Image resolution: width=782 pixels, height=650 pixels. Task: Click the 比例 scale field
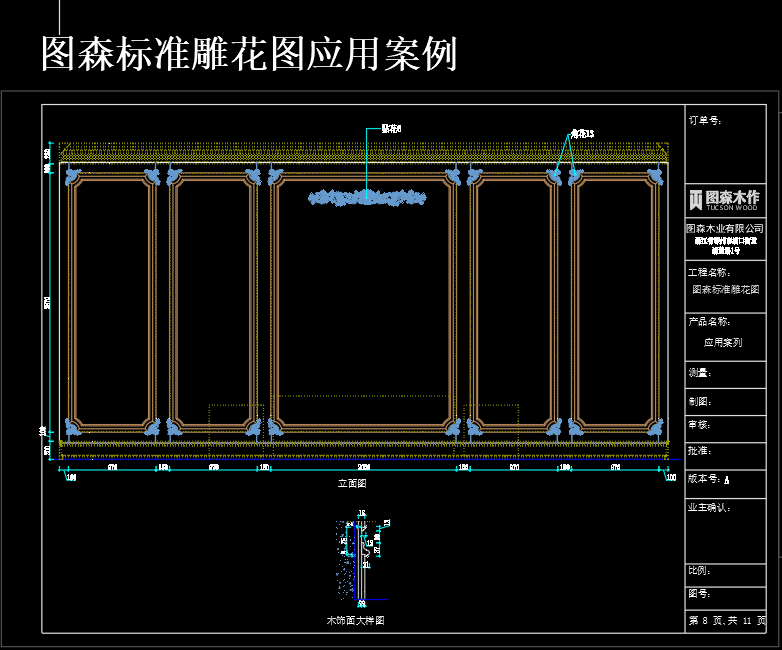pyautogui.click(x=699, y=570)
